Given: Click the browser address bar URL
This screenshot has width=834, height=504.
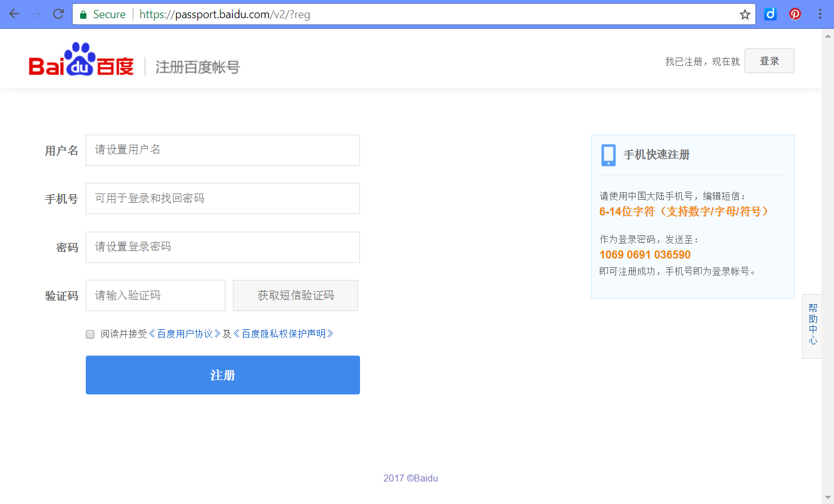Looking at the screenshot, I should pos(225,14).
